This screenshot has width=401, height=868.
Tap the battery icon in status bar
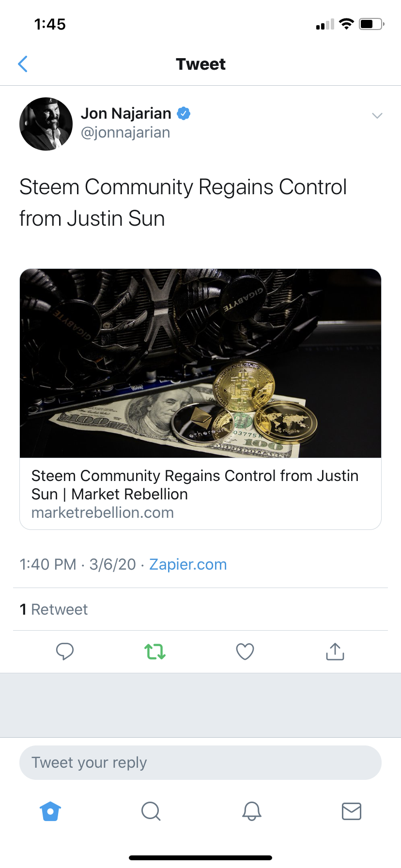point(371,24)
